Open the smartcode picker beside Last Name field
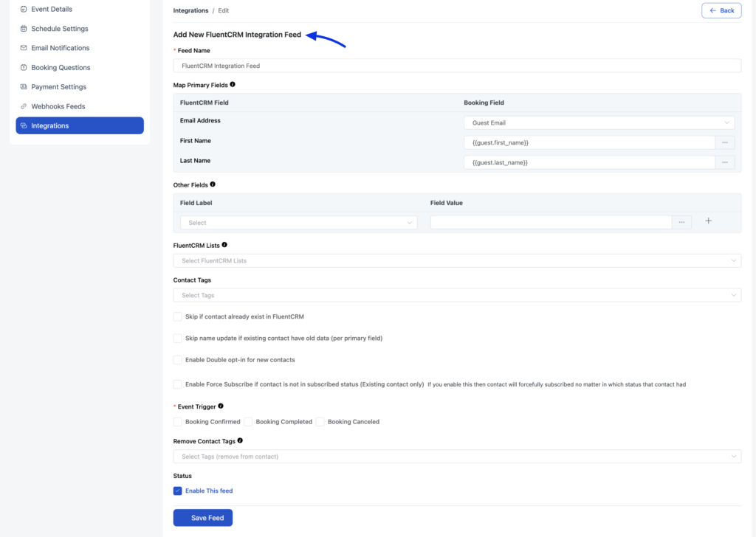Image resolution: width=756 pixels, height=537 pixels. 725,162
